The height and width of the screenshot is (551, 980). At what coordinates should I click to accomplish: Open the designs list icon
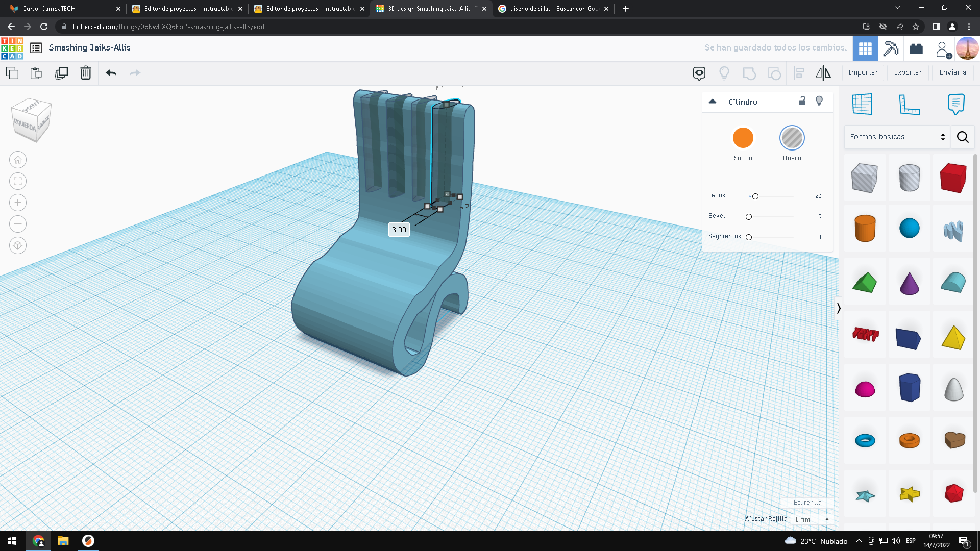click(x=36, y=48)
